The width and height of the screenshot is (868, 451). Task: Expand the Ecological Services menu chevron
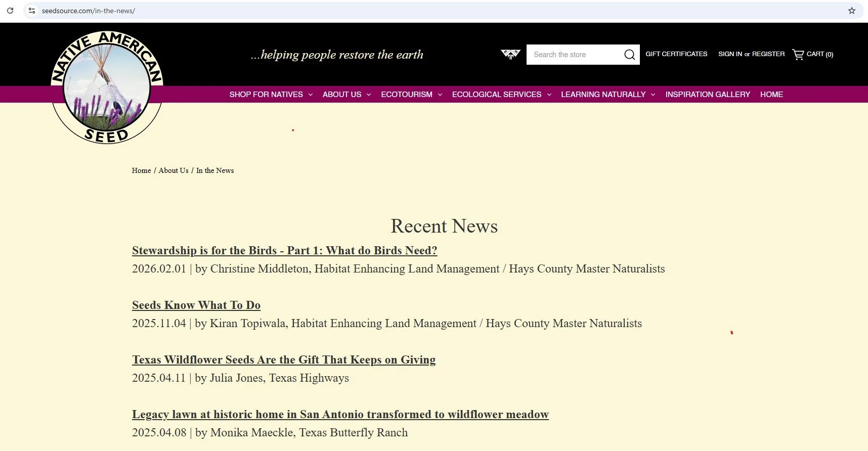pyautogui.click(x=549, y=95)
